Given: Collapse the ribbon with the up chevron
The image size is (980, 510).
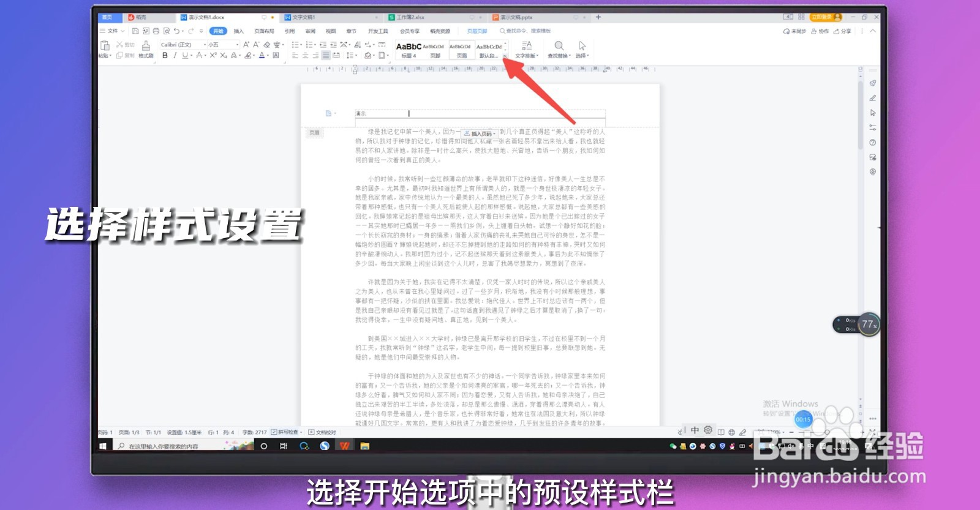Looking at the screenshot, I should (x=873, y=31).
